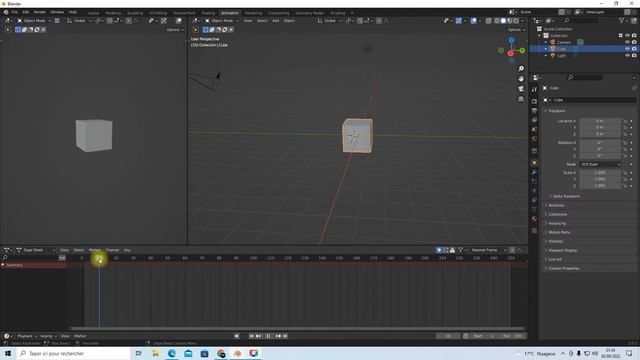This screenshot has width=640, height=360.
Task: Click the dope sheet filter funnel icon
Action: 460,250
